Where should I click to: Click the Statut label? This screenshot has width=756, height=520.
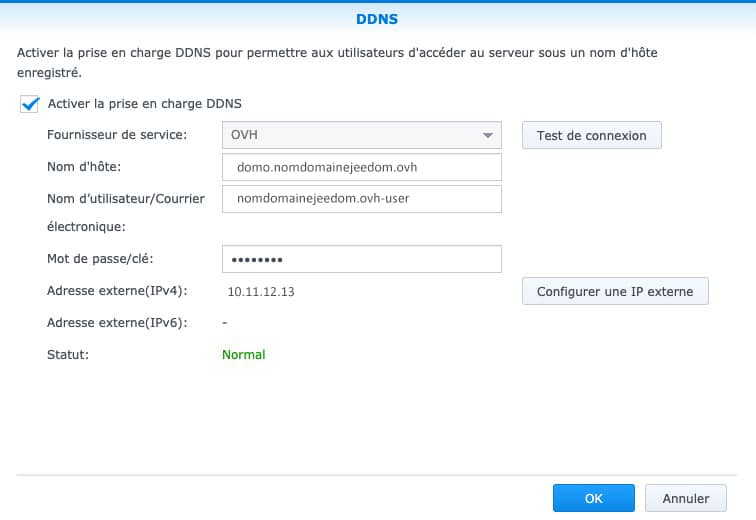[68, 354]
